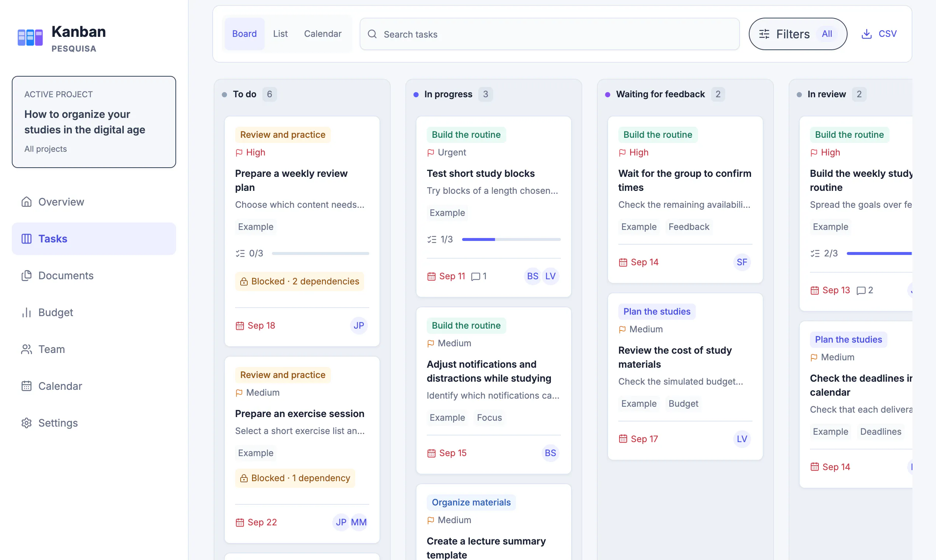Click the Kanban logo icon
This screenshot has width=936, height=560.
coord(30,37)
